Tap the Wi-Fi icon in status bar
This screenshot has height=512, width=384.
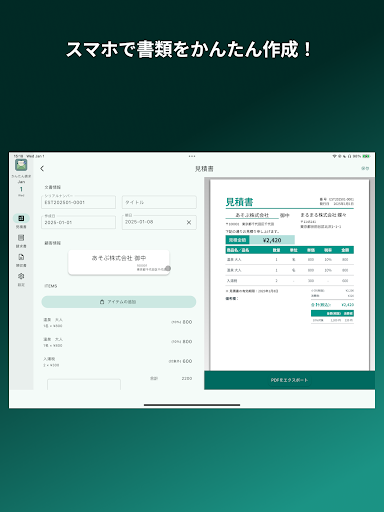pyautogui.click(x=334, y=156)
